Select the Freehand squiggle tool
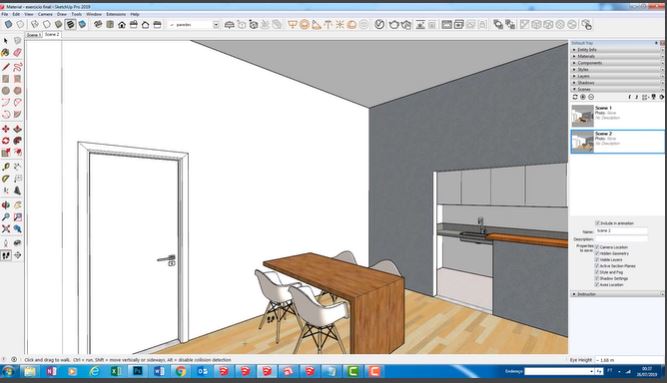Image resolution: width=667 pixels, height=383 pixels. click(17, 67)
